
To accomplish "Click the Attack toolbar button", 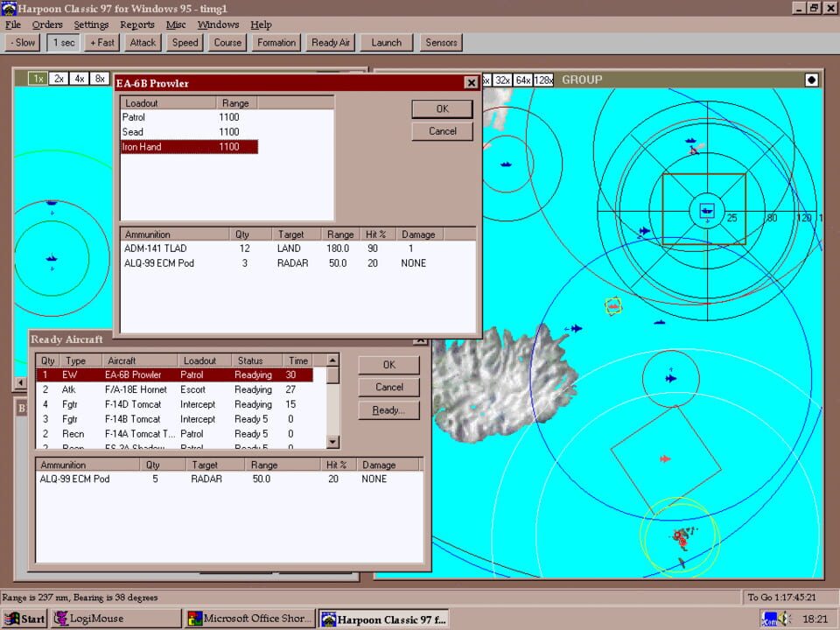I will [x=142, y=42].
